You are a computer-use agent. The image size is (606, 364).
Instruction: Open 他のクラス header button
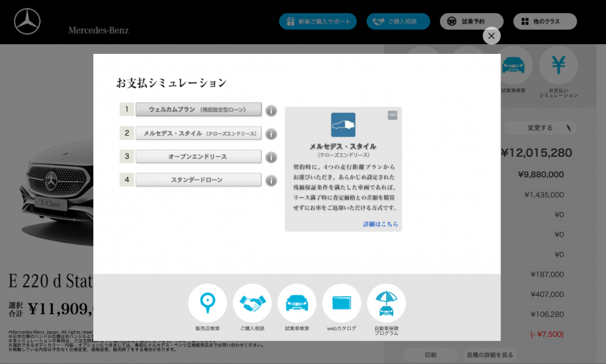pos(545,21)
